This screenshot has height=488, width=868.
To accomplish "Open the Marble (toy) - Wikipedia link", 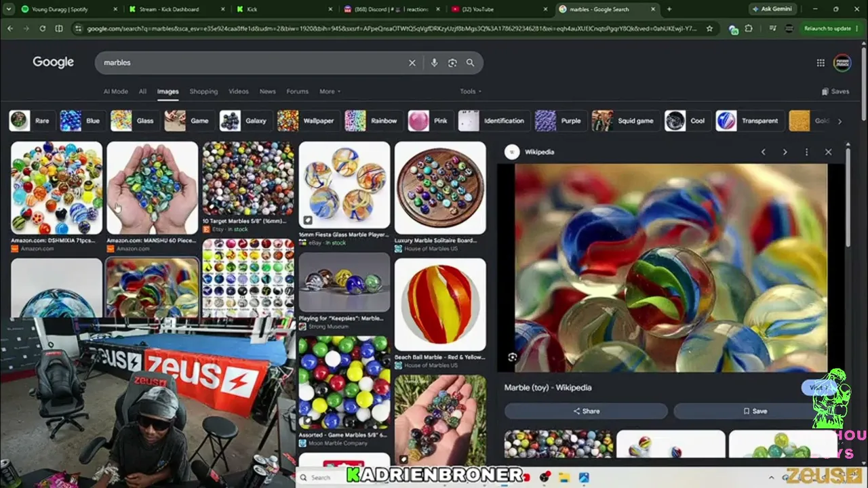I will [548, 388].
